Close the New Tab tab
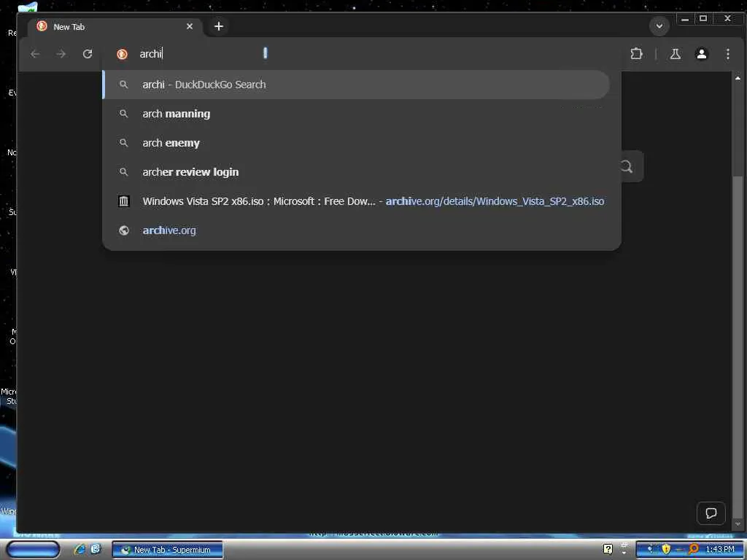The height and width of the screenshot is (560, 747). pyautogui.click(x=190, y=26)
